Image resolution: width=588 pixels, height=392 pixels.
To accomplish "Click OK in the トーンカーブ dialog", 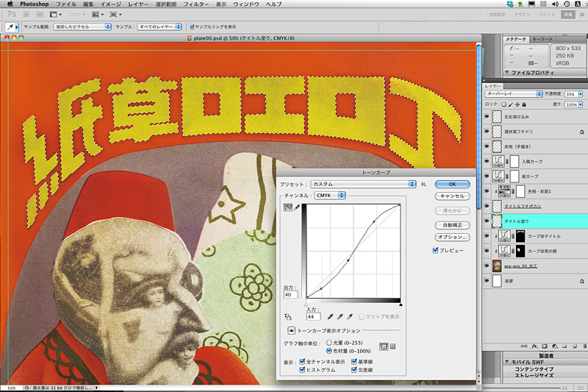I will tap(452, 184).
